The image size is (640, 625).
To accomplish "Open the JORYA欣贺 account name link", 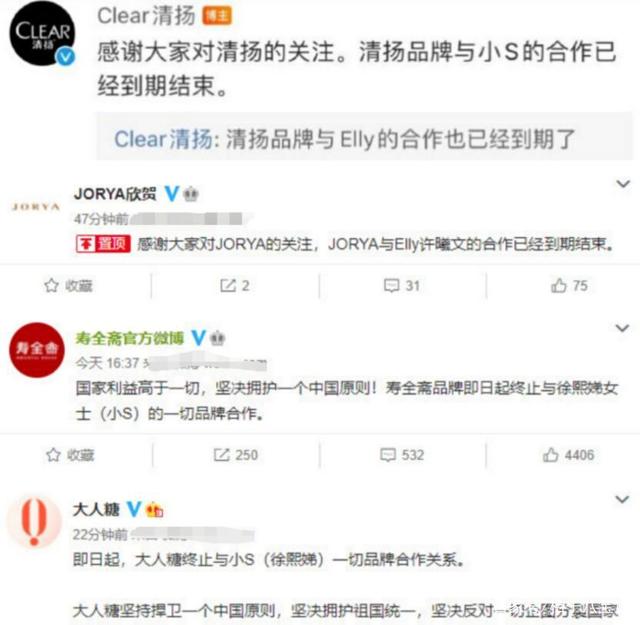I will click(115, 194).
